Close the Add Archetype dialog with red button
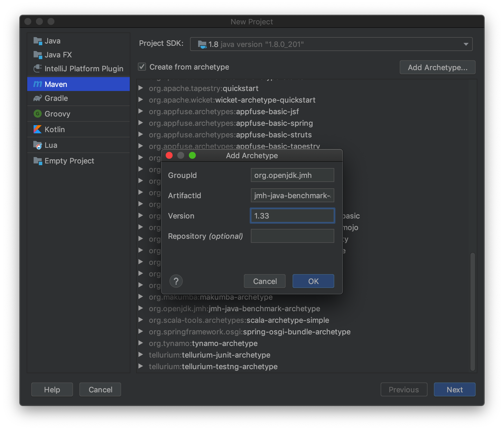Image resolution: width=504 pixels, height=430 pixels. tap(169, 156)
